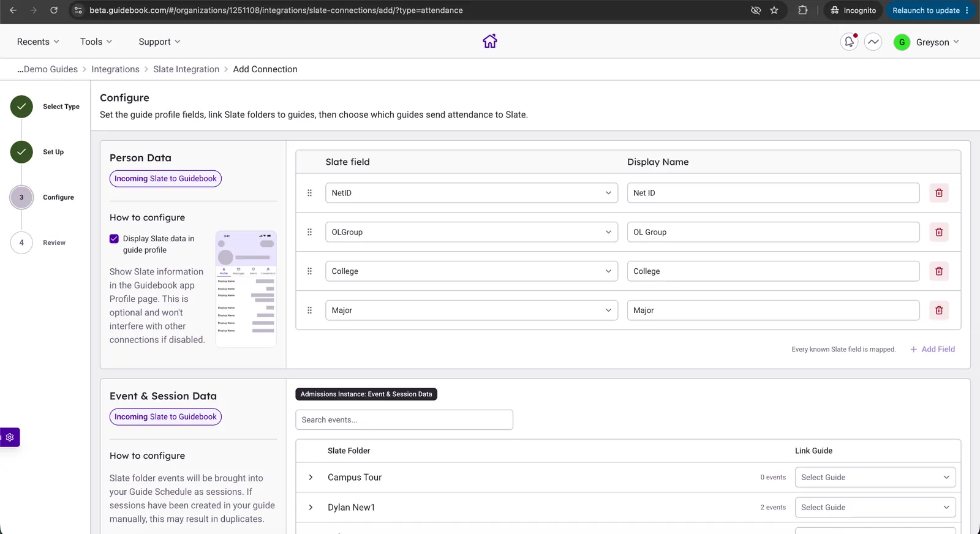Delete the College field row
Viewport: 980px width, 534px height.
tap(939, 271)
